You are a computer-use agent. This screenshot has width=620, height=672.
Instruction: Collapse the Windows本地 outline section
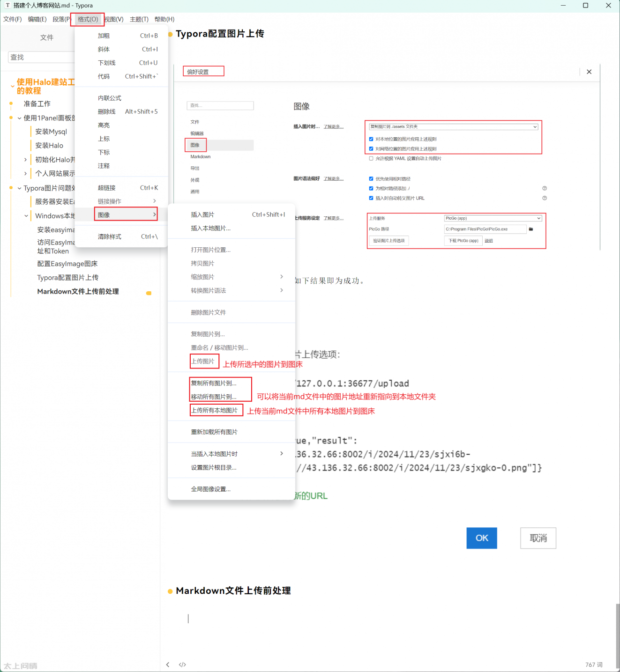(x=26, y=216)
